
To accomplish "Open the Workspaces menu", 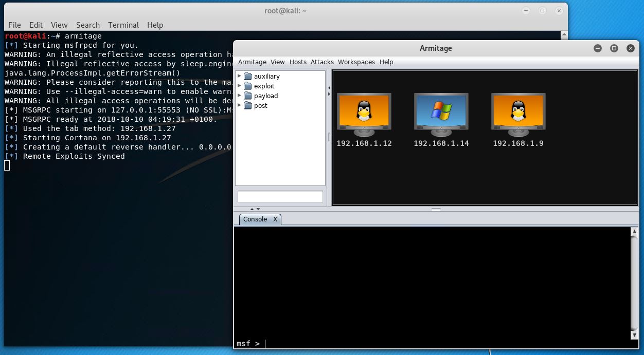I will 356,62.
